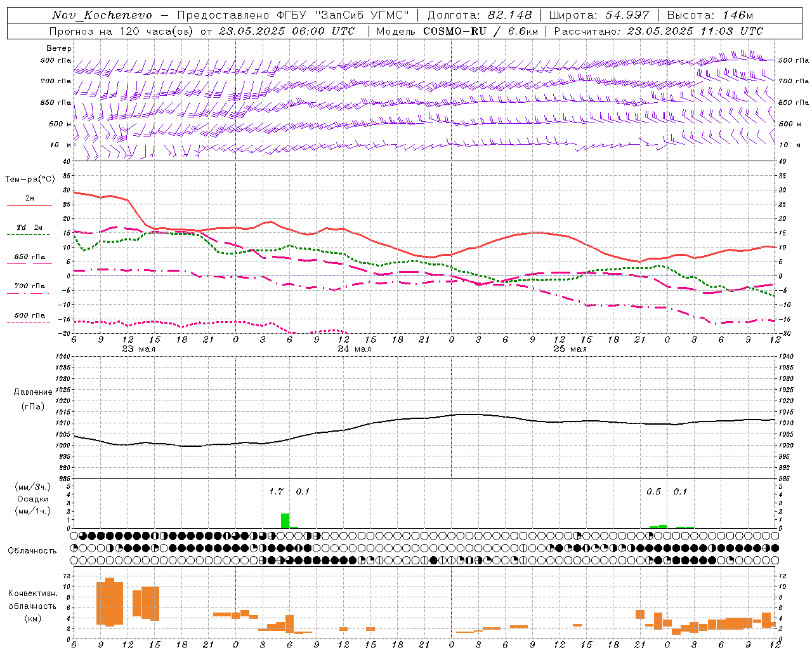The height and width of the screenshot is (650, 812).
Task: Click the 1.7 precipitation amount value
Action: point(276,491)
